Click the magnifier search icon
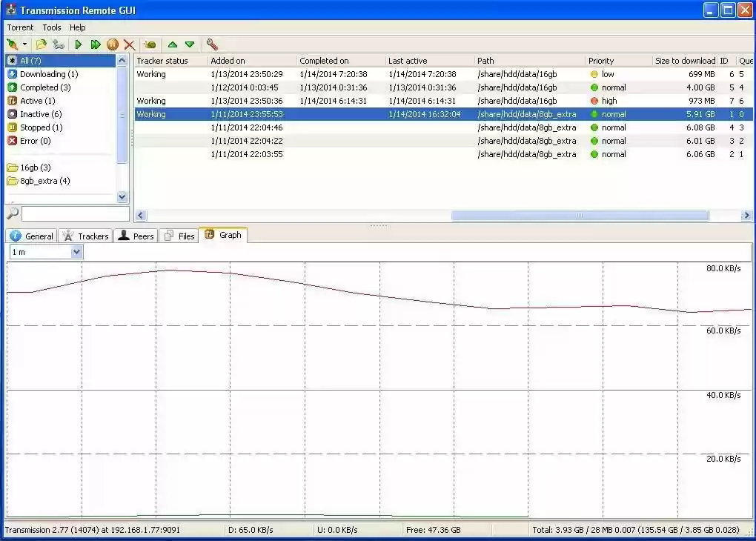The height and width of the screenshot is (541, 756). [13, 213]
